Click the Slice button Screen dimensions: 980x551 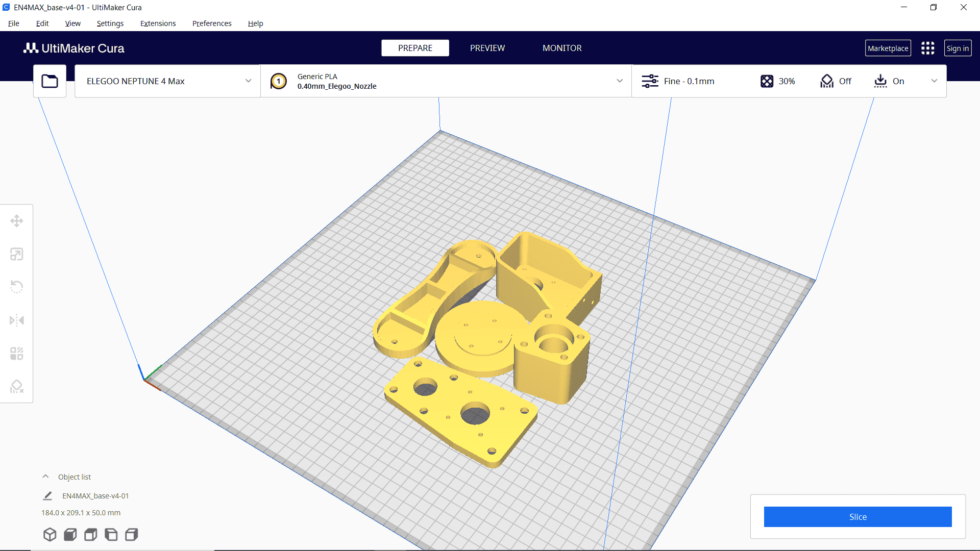pyautogui.click(x=857, y=517)
